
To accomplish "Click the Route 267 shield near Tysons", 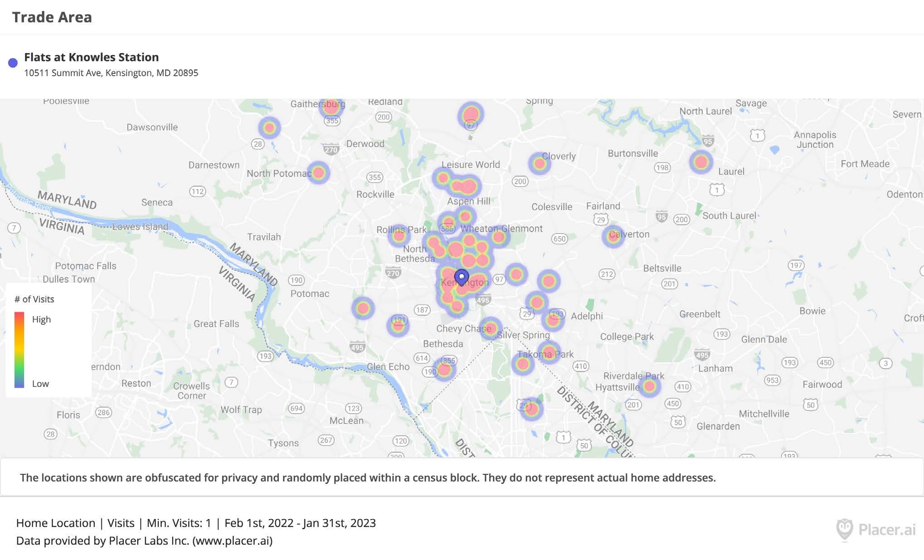I will (326, 440).
